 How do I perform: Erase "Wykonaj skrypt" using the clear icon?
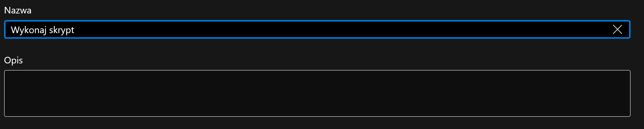(x=617, y=30)
